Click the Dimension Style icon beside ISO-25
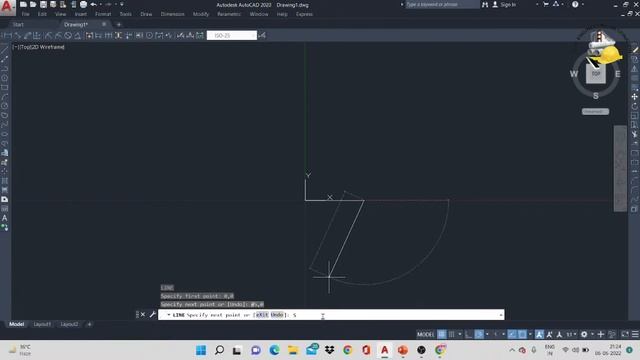This screenshot has width=640, height=360. tap(262, 36)
